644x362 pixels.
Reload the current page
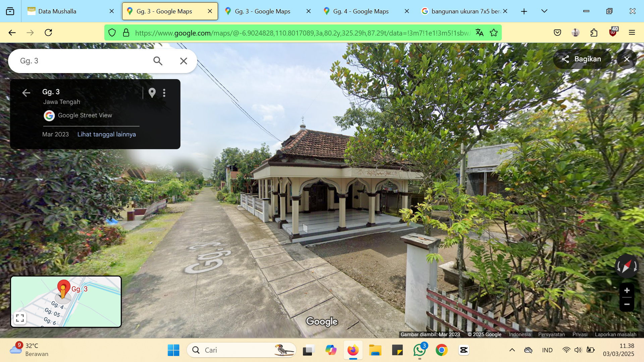pos(48,33)
